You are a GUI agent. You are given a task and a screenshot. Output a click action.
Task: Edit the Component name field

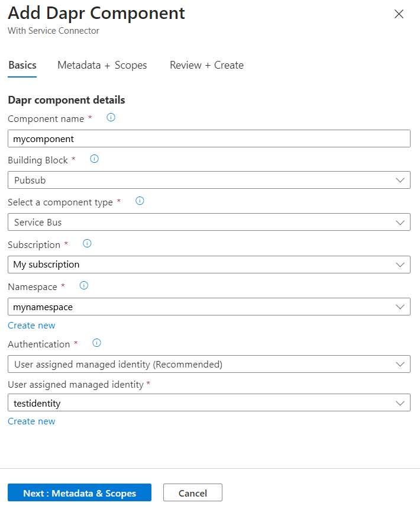click(209, 138)
